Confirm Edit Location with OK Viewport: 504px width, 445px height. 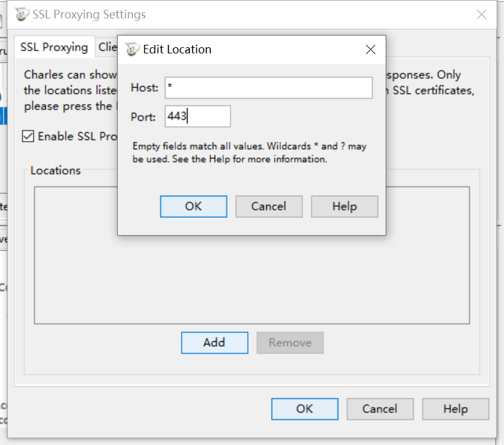(x=194, y=206)
